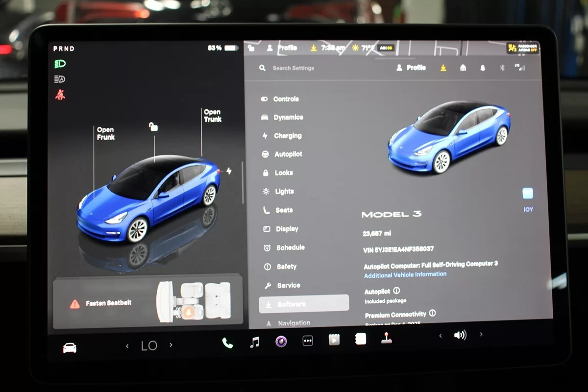Select the Charging menu item
This screenshot has width=588, height=392.
[x=287, y=136]
